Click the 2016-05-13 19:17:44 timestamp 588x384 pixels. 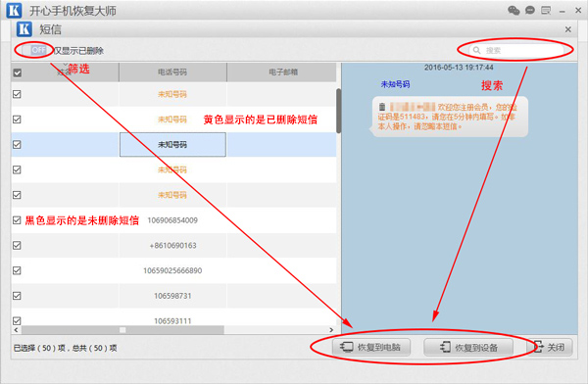pyautogui.click(x=459, y=68)
